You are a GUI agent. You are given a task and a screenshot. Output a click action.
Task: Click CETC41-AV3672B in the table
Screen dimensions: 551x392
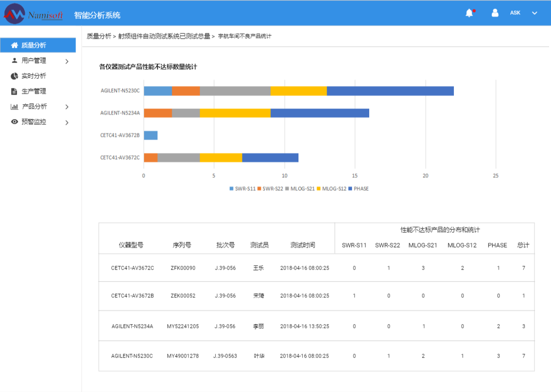coord(132,296)
